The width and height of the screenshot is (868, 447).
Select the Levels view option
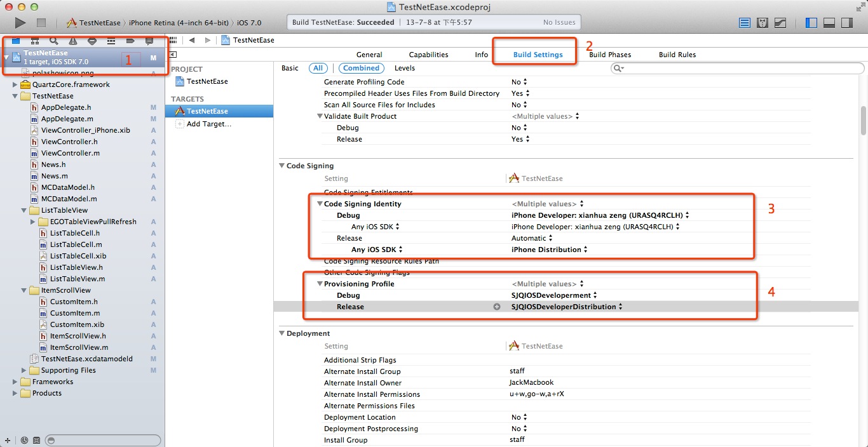point(405,68)
